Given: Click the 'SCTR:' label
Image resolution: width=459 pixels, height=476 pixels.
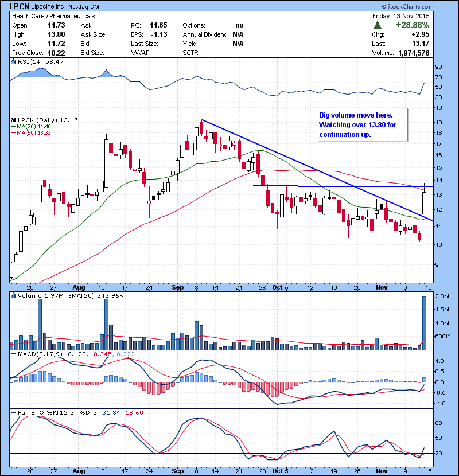Looking at the screenshot, I should tap(191, 53).
